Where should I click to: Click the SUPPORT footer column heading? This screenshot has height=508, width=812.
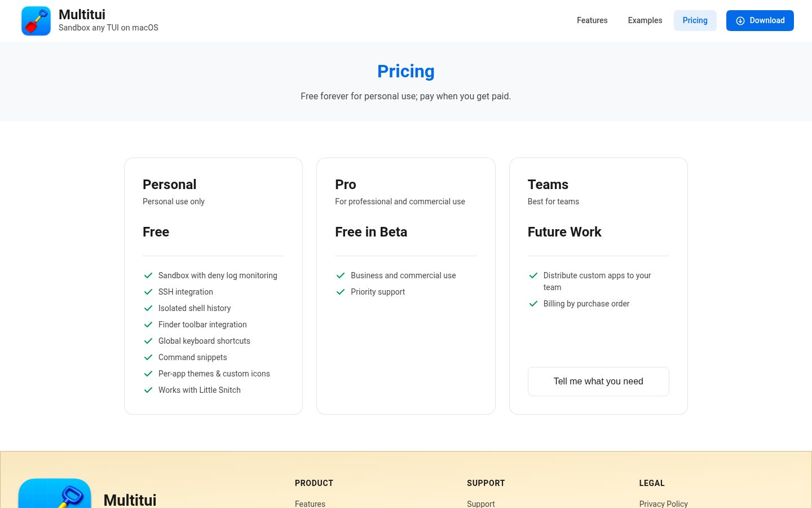(486, 483)
